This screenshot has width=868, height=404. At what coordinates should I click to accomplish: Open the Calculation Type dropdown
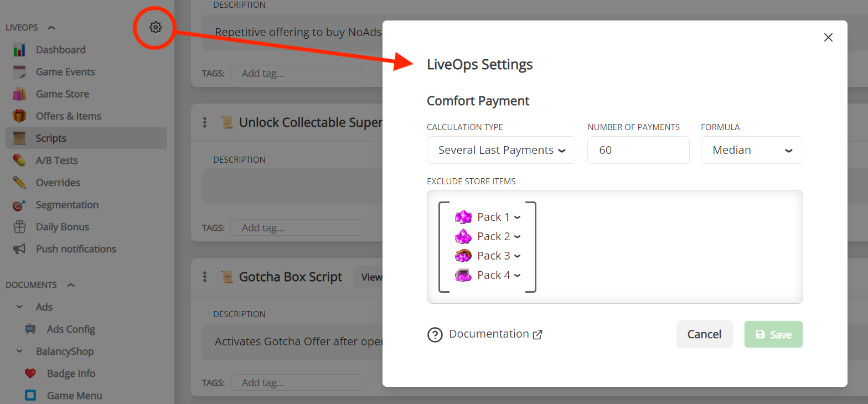(502, 150)
